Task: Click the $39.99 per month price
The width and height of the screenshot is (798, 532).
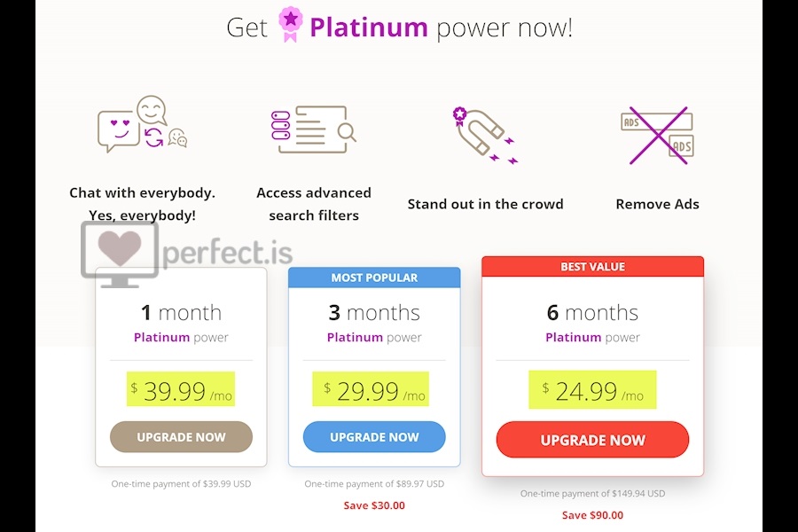Action: pos(181,389)
